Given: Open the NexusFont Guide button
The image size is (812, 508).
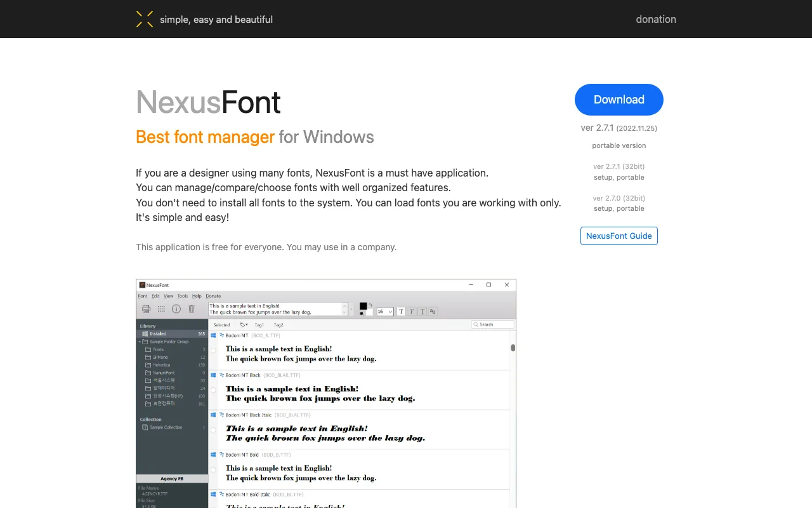Looking at the screenshot, I should 619,236.
